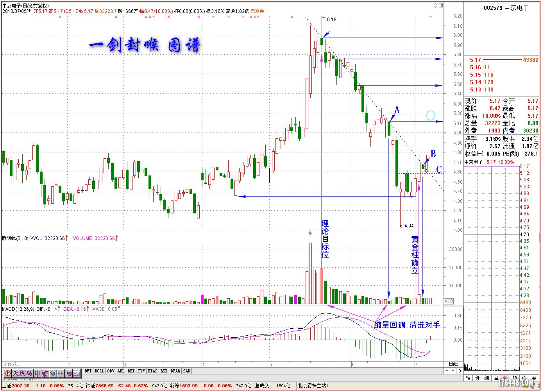
Task: Click the bid price row 5.16
Action: [x=480, y=67]
